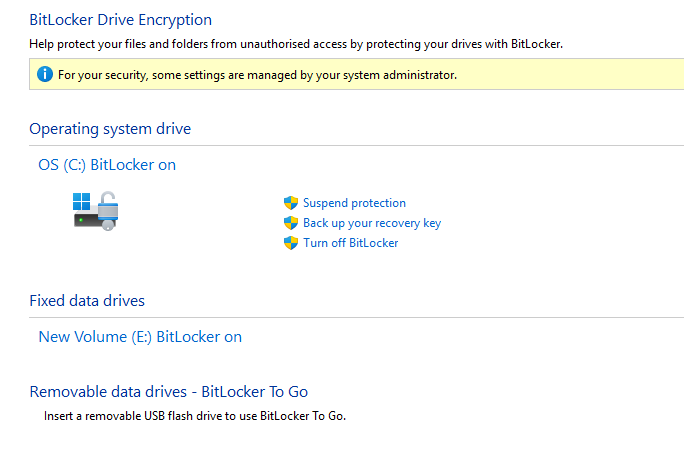
Task: Click shield icon beside Turn off BitLocker
Action: coord(291,243)
